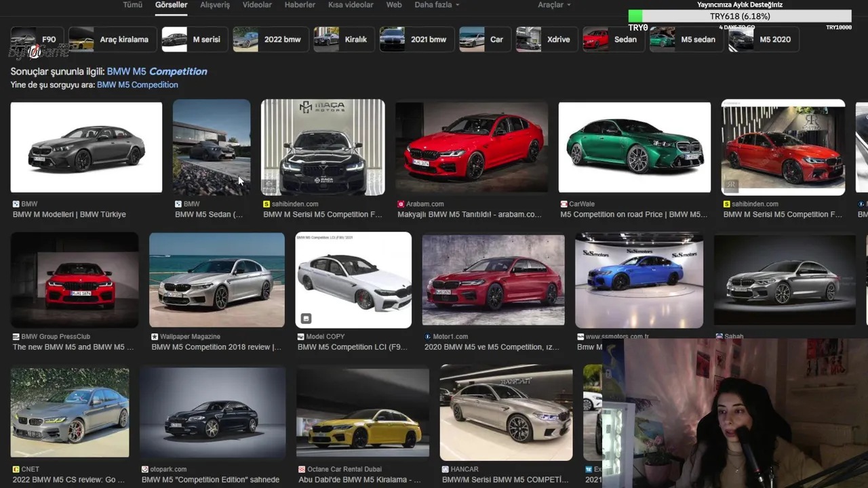Click the otopark.com source favicon
Image resolution: width=868 pixels, height=488 pixels.
coord(144,469)
